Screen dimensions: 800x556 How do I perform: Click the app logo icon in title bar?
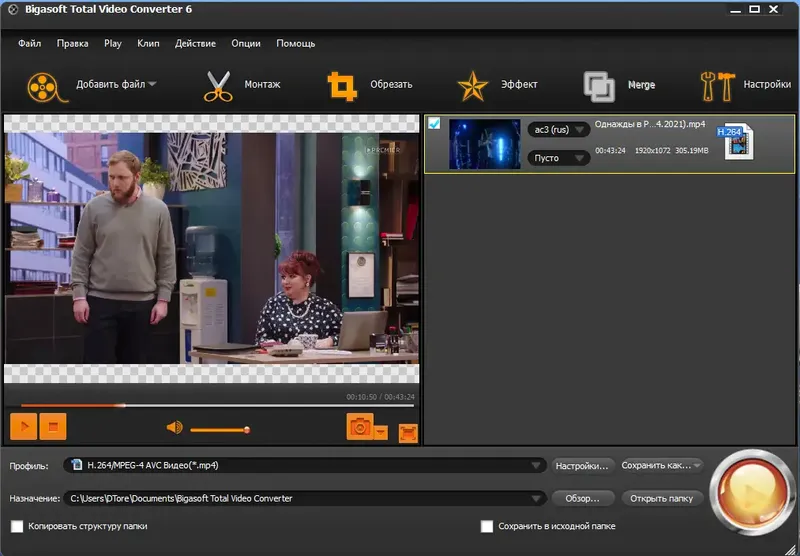13,9
